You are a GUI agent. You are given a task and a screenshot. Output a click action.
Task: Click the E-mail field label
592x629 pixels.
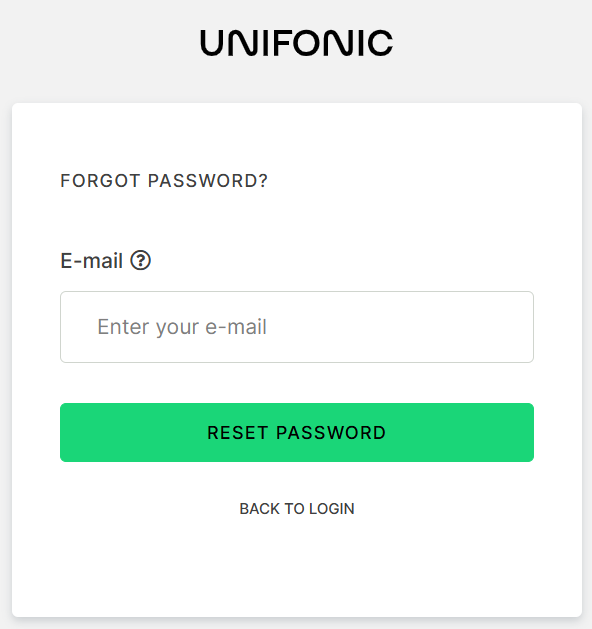click(91, 261)
